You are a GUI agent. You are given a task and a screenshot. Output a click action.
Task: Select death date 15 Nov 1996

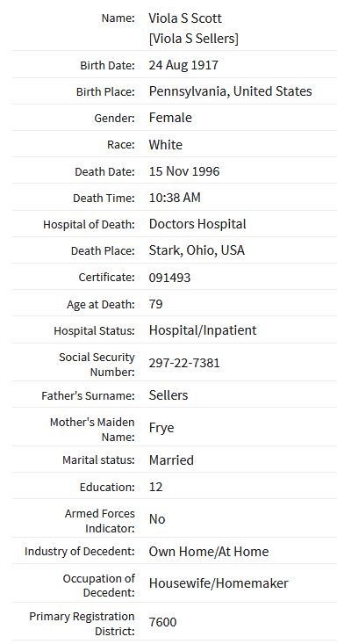(184, 171)
